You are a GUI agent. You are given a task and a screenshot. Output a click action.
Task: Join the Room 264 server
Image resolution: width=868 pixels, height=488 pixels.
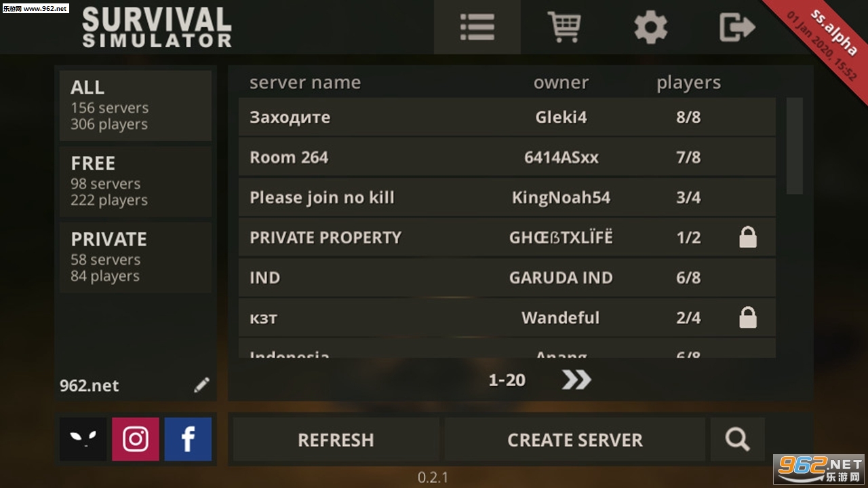pos(507,157)
